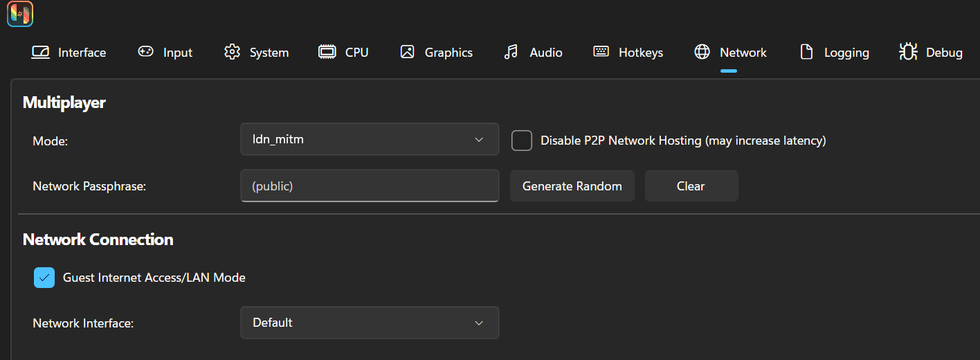Click the Debug bug icon

click(x=907, y=52)
